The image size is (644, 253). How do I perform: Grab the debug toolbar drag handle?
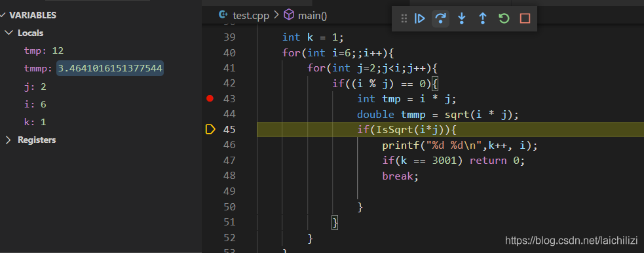404,18
